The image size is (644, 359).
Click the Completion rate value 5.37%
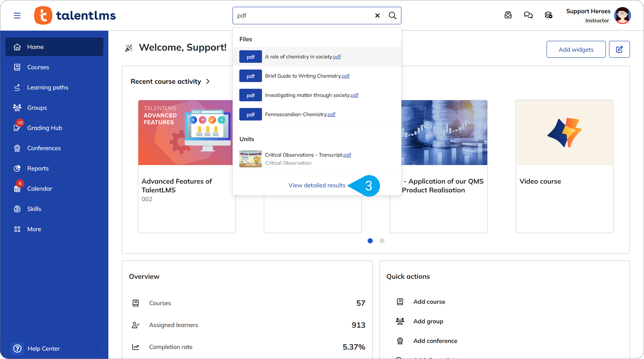tap(354, 347)
